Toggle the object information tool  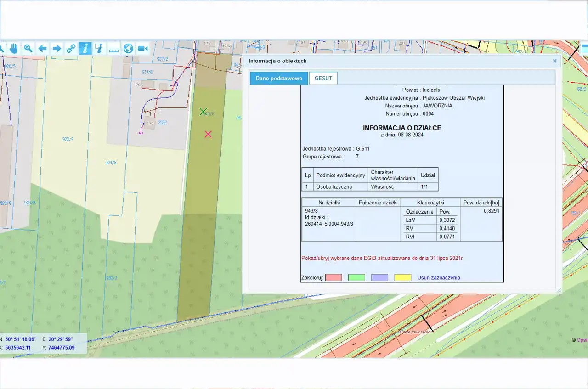pos(85,48)
